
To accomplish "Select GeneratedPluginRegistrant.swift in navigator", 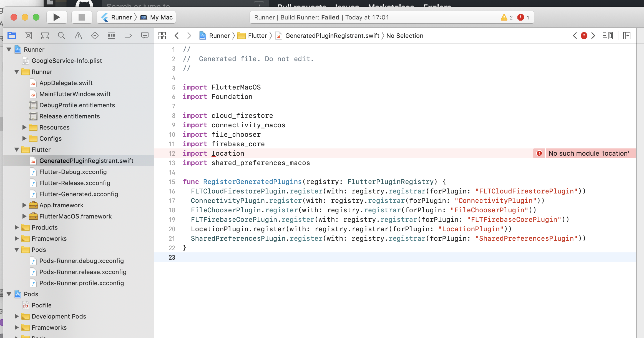I will tap(86, 161).
